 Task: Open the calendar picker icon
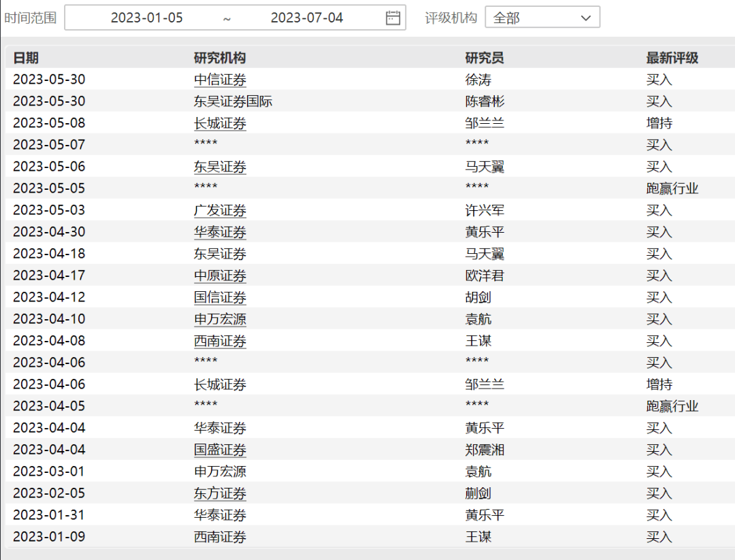click(x=393, y=18)
